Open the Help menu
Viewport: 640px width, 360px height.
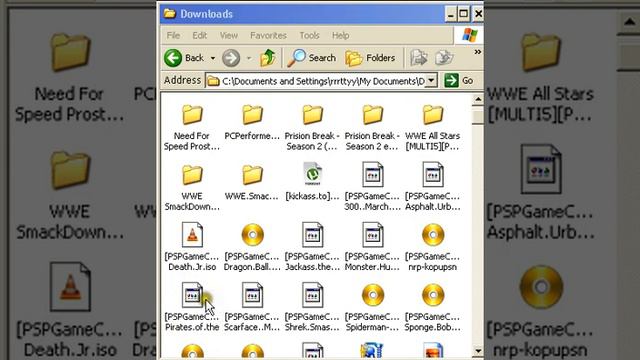[340, 36]
